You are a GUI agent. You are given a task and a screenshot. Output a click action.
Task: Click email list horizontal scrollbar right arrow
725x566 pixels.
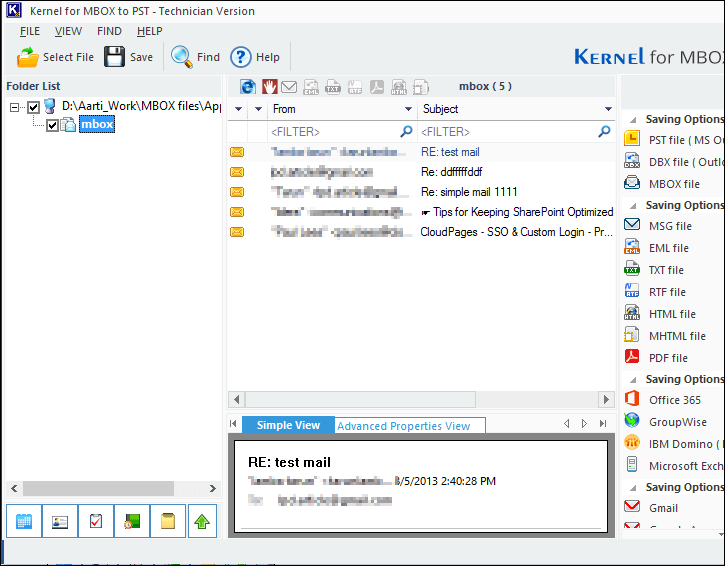point(606,400)
